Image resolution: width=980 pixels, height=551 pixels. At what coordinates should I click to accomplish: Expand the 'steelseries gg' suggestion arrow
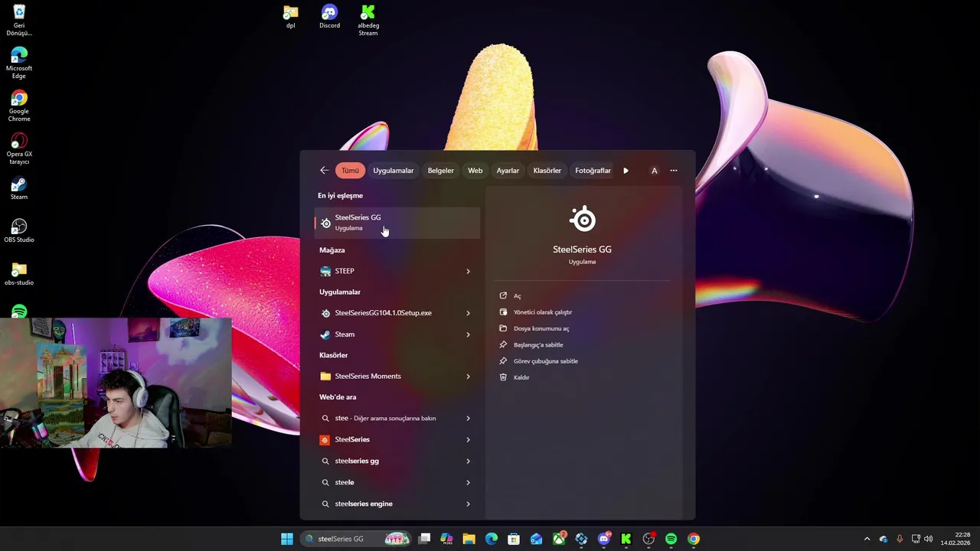(468, 461)
